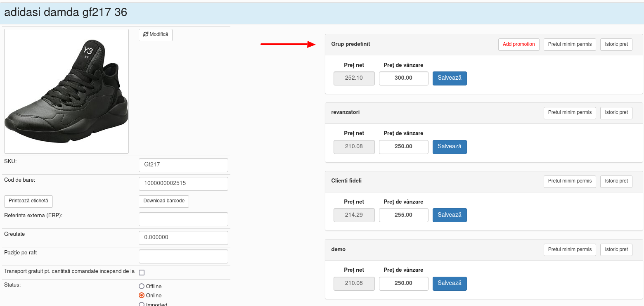Open Istoric pret for revanzatori

point(616,113)
